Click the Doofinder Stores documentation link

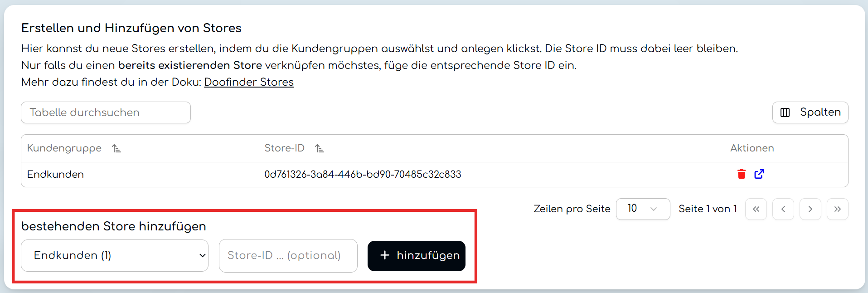pos(249,82)
